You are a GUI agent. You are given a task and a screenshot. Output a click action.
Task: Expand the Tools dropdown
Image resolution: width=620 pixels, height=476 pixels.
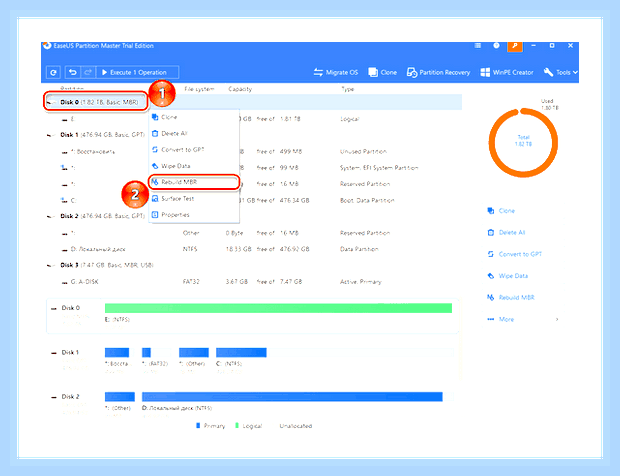click(x=561, y=72)
